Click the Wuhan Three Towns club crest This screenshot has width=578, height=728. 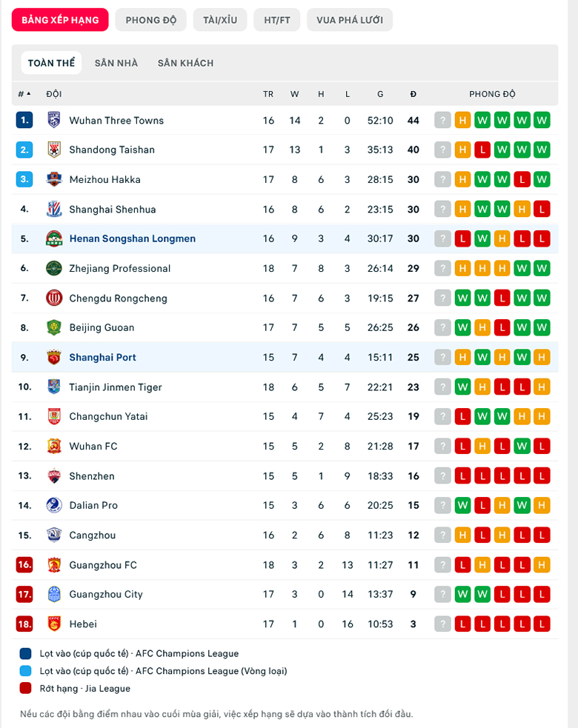click(54, 120)
